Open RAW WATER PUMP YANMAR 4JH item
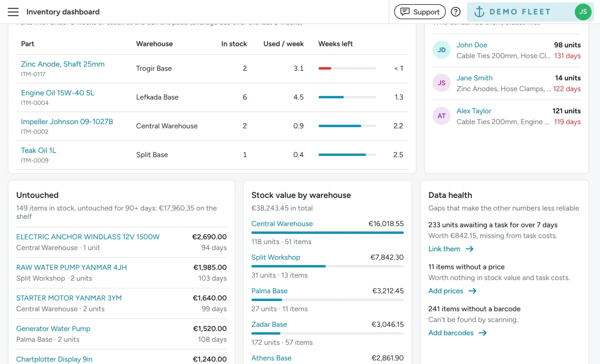The width and height of the screenshot is (600, 364). [71, 268]
